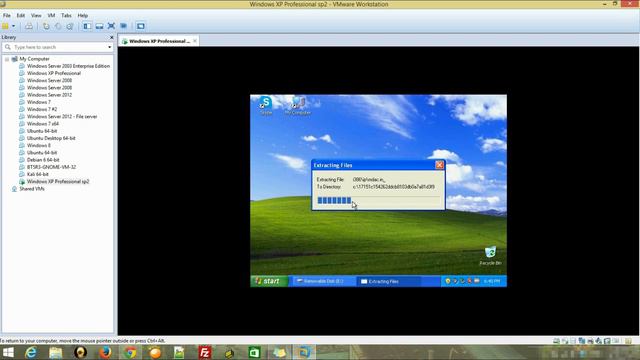Open Google Chrome from the taskbar
Viewport: 640px width, 360px height.
coord(130,352)
